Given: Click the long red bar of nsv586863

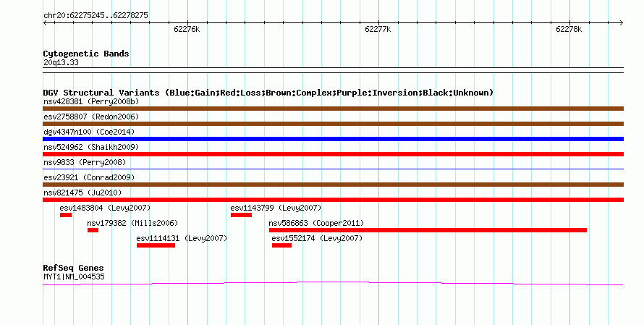Looking at the screenshot, I should point(428,230).
